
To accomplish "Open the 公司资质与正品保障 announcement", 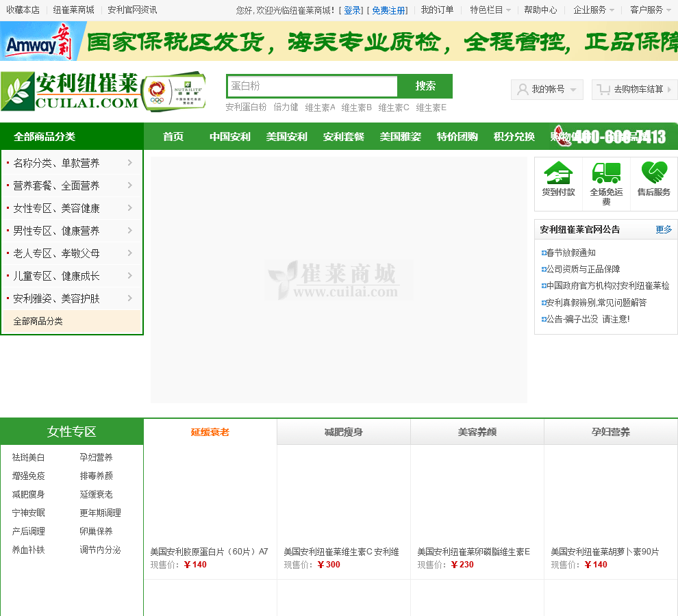I will coord(583,269).
